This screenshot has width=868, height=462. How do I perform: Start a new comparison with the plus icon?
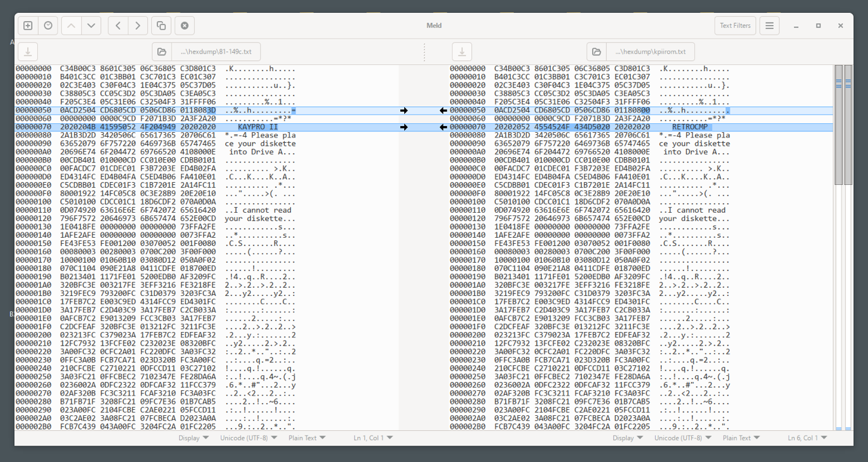(28, 26)
